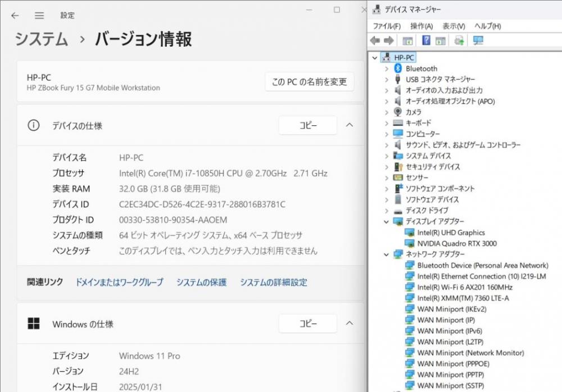Screen dimensions: 562x392
Task: Open the ドメインまたはワークグループ link
Action: pyautogui.click(x=119, y=282)
